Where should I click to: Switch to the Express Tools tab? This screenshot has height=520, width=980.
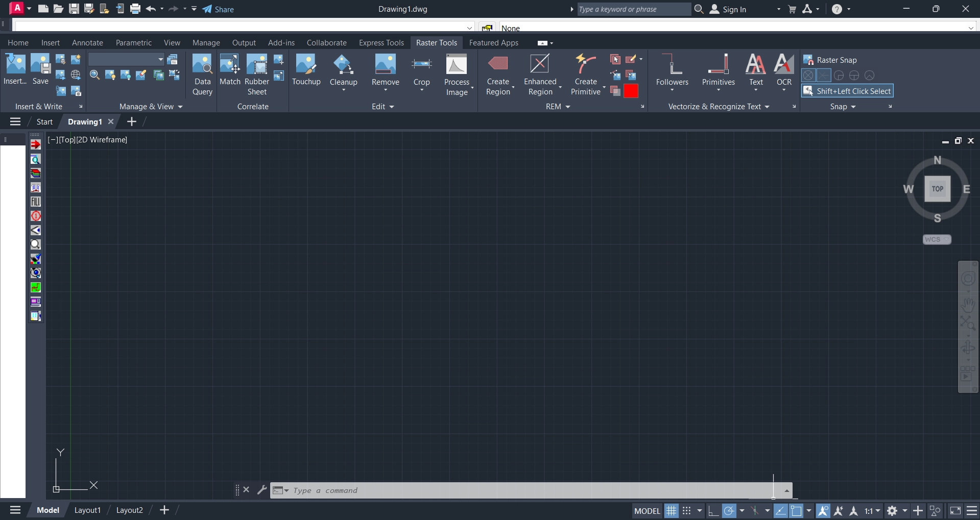coord(381,43)
